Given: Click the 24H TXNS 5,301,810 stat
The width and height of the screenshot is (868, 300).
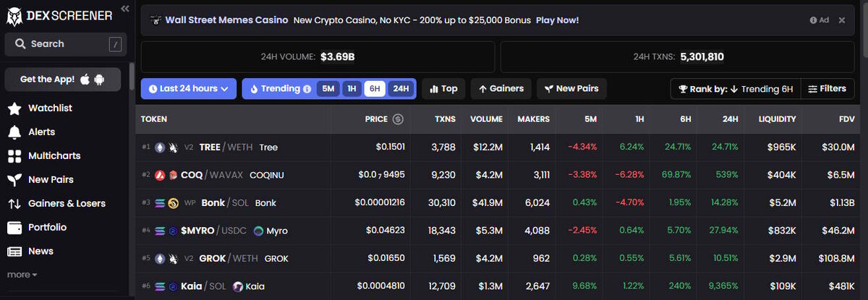Looking at the screenshot, I should [678, 56].
